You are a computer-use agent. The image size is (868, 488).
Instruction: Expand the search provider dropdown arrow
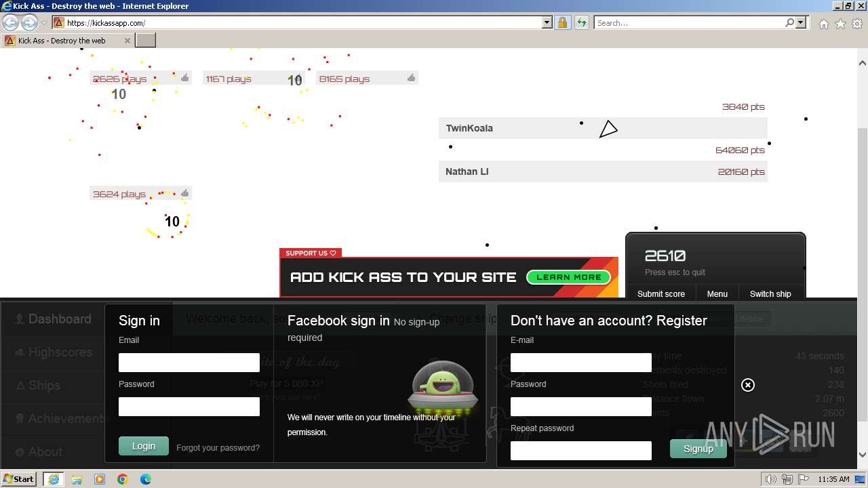click(801, 22)
